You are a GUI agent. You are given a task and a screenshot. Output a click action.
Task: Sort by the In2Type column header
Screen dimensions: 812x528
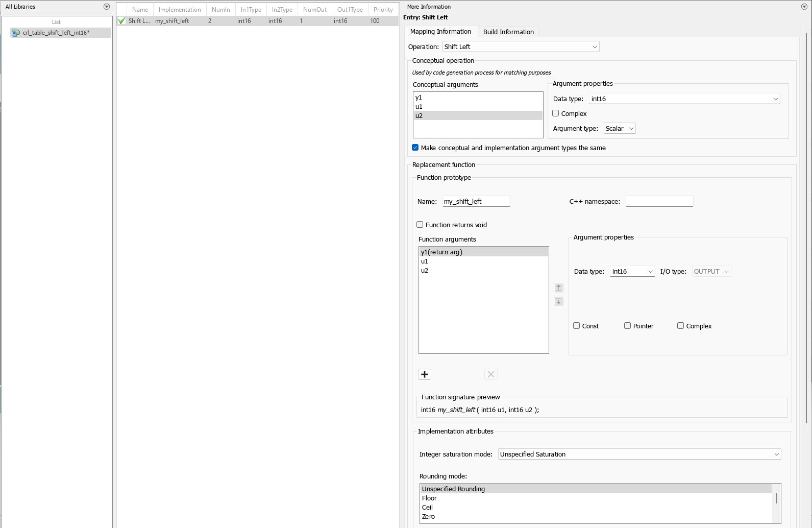(x=282, y=10)
